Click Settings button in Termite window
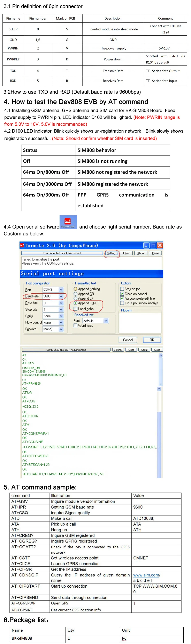Screen dimensions: 191x644 click(112, 253)
